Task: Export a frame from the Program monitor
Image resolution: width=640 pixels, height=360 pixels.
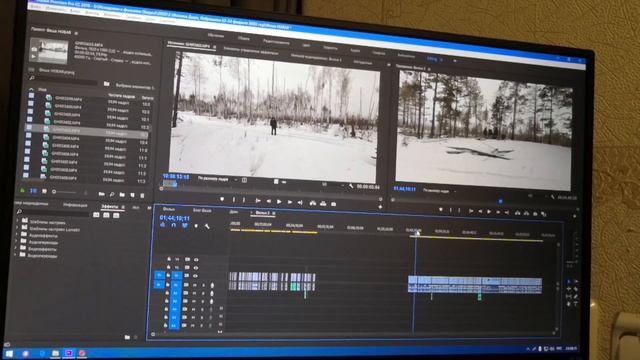Action: click(x=535, y=213)
